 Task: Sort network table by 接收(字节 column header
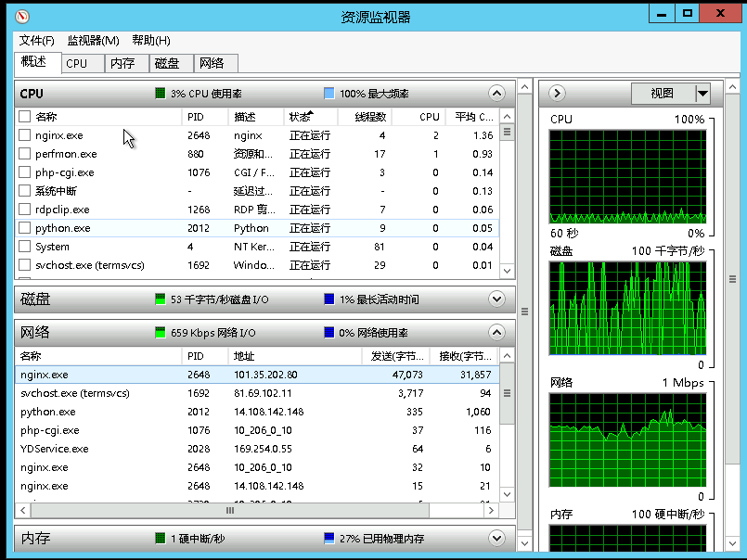[464, 356]
